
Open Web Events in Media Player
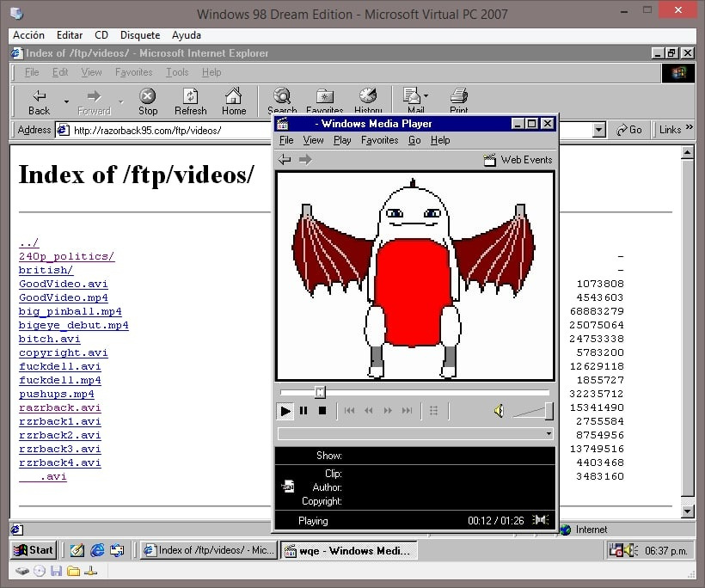[518, 160]
